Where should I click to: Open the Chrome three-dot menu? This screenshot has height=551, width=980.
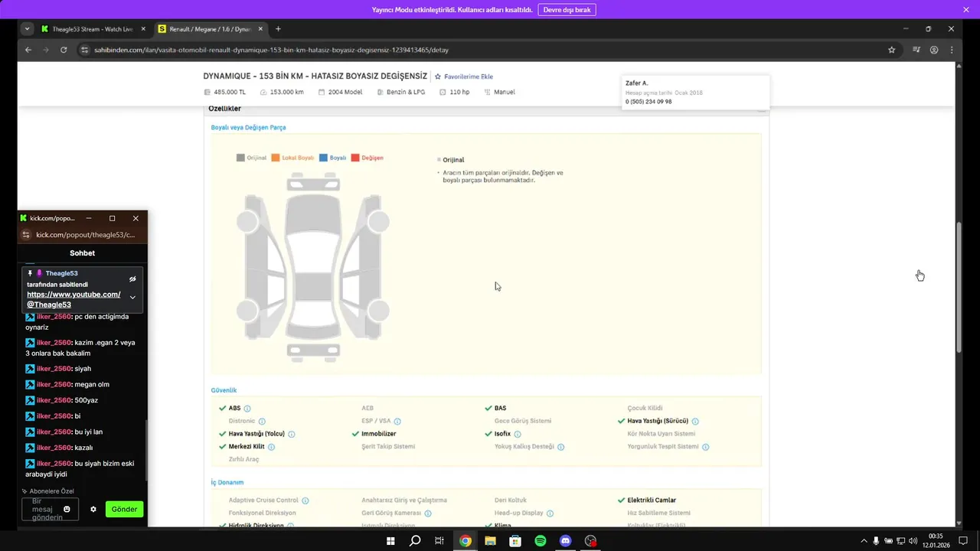coord(952,50)
